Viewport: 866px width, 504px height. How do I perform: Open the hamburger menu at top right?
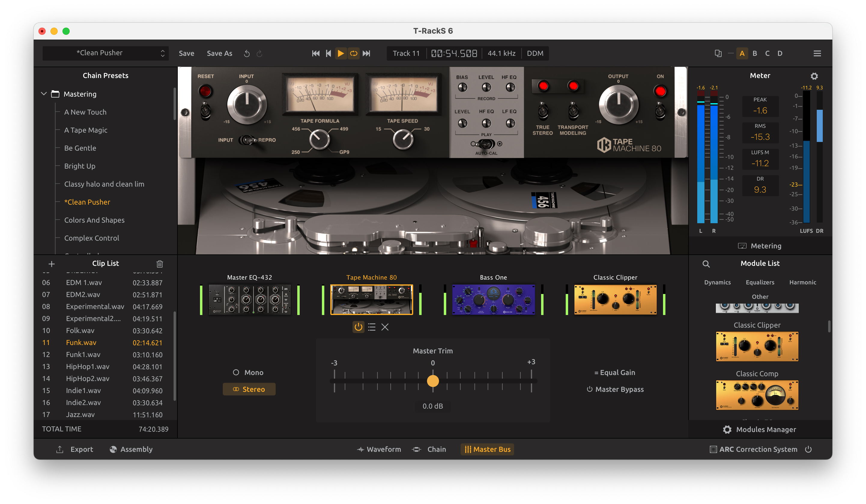coord(817,53)
